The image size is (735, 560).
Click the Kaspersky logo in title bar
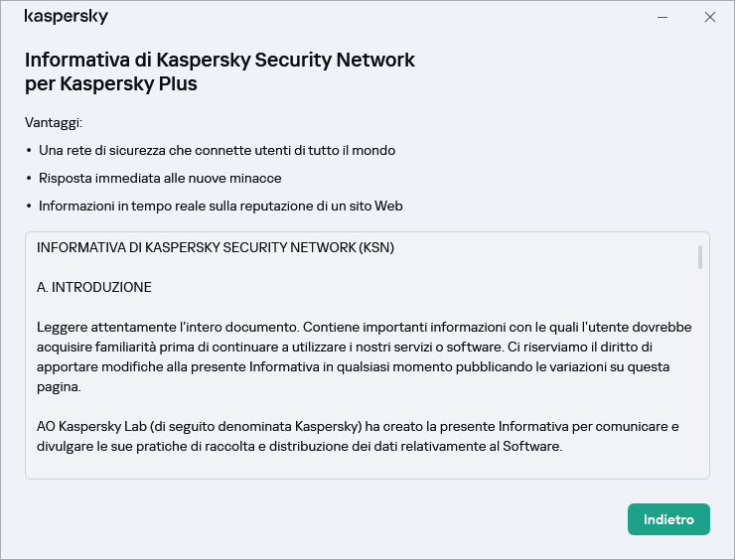click(67, 17)
